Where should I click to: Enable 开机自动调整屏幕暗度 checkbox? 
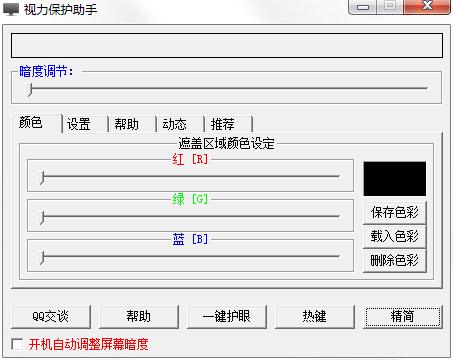[x=17, y=344]
